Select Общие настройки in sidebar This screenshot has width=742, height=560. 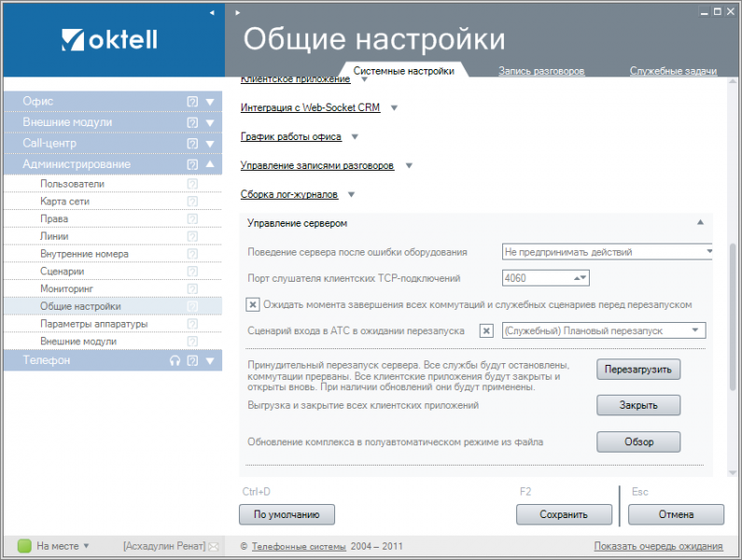click(113, 306)
